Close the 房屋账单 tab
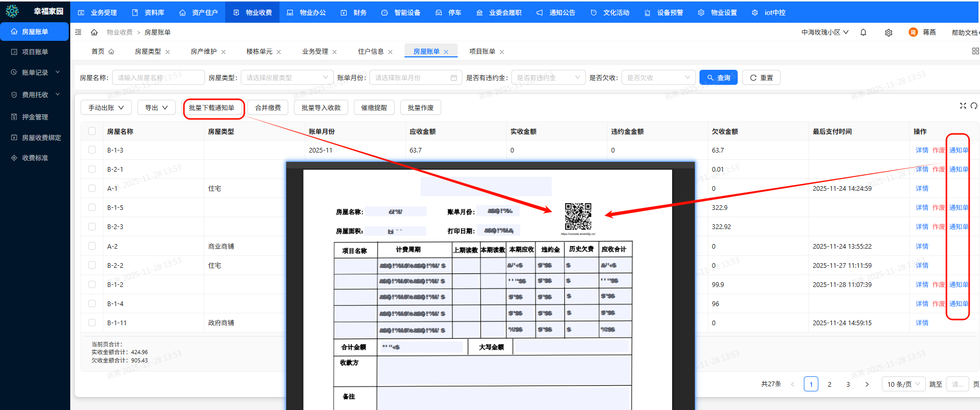The image size is (980, 410). coord(446,52)
